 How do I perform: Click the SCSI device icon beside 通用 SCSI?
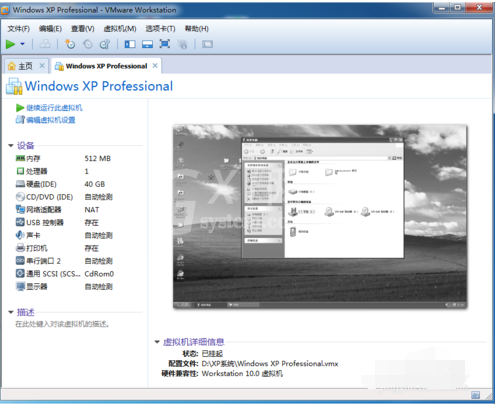20,273
